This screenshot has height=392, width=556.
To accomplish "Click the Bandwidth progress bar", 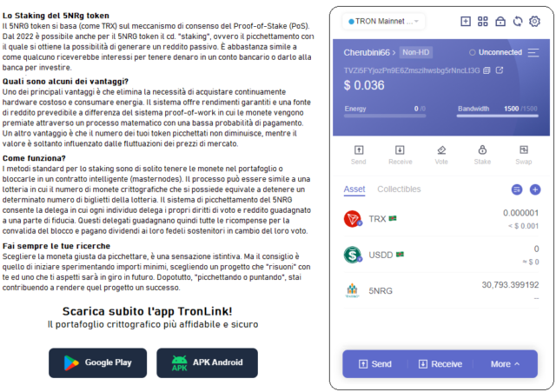I will [x=498, y=116].
